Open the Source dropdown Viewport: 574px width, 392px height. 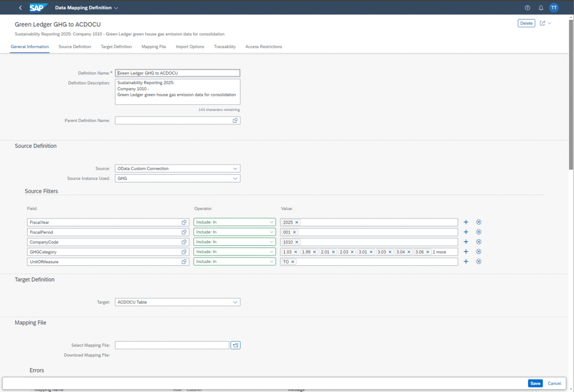tap(235, 169)
